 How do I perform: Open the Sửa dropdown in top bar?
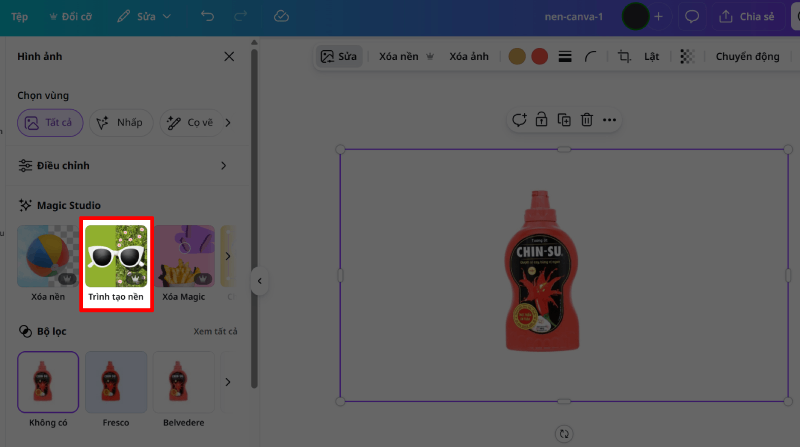(x=144, y=17)
